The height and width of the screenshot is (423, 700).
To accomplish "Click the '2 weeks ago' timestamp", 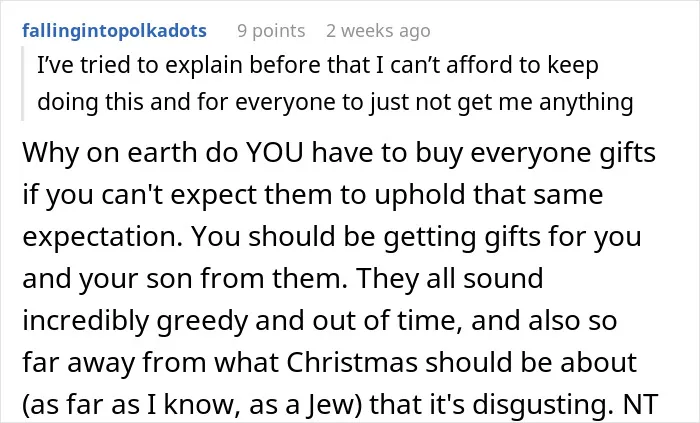I will (378, 31).
